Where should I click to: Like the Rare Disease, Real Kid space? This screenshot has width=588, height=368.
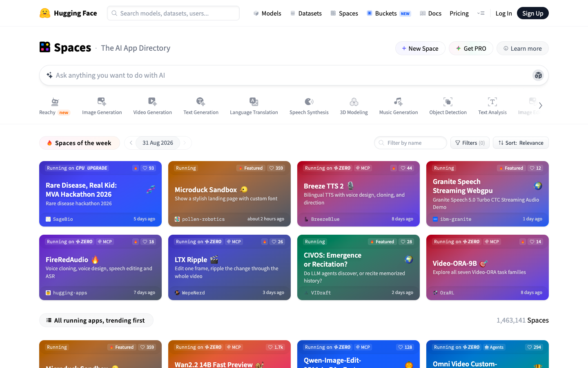pos(148,168)
